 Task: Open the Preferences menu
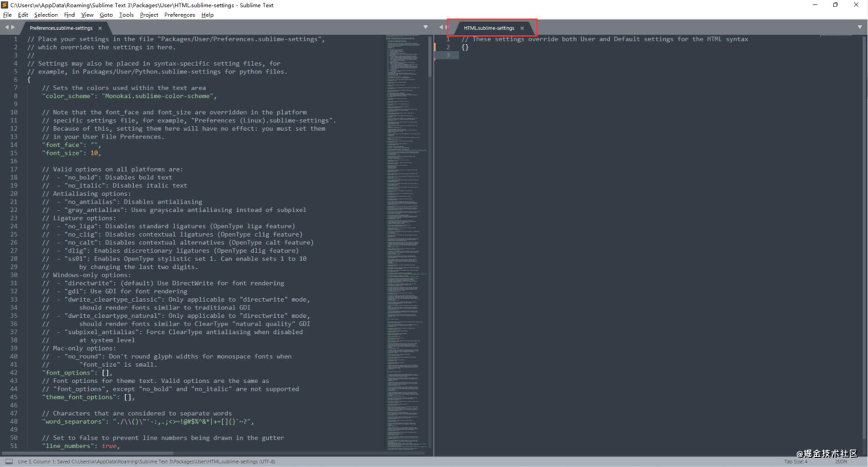coord(179,15)
